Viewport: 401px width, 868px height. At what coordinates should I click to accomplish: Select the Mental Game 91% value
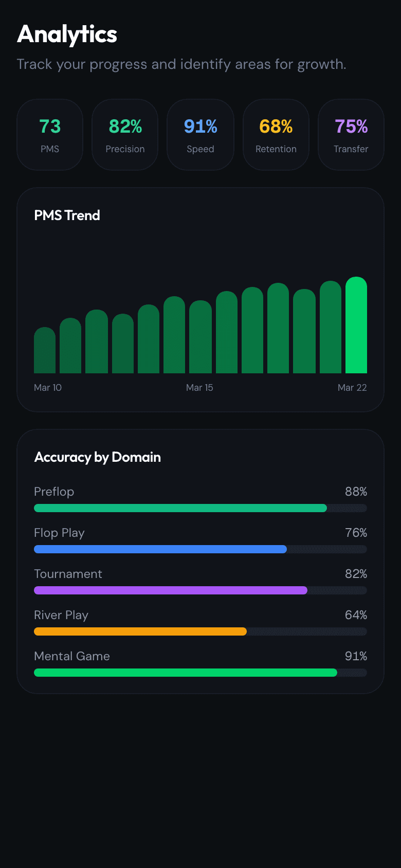tap(357, 656)
